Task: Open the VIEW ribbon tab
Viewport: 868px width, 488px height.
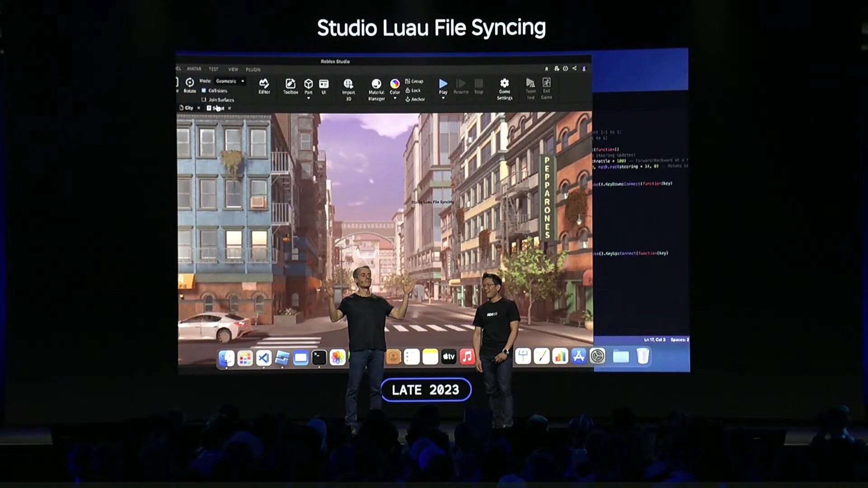Action: point(233,69)
